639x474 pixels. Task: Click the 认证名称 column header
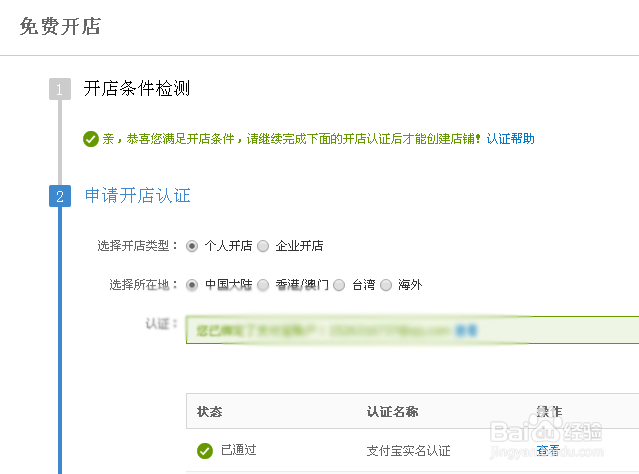pos(392,412)
